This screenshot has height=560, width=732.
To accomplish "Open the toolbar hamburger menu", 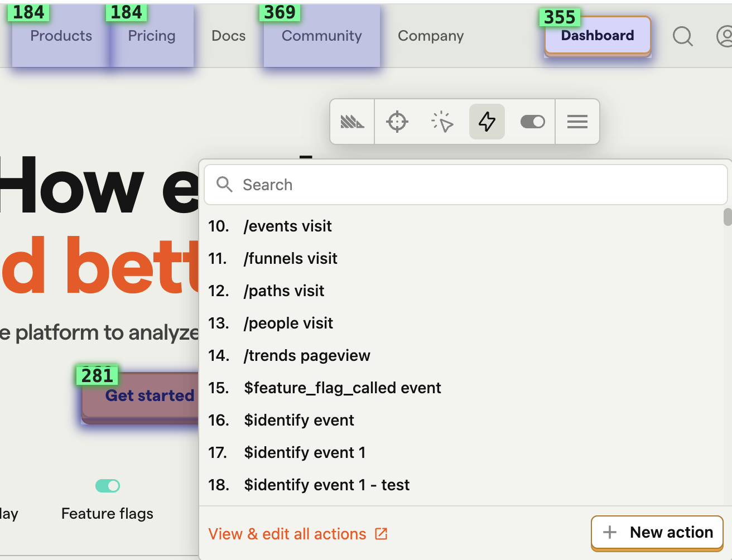I will click(x=577, y=122).
